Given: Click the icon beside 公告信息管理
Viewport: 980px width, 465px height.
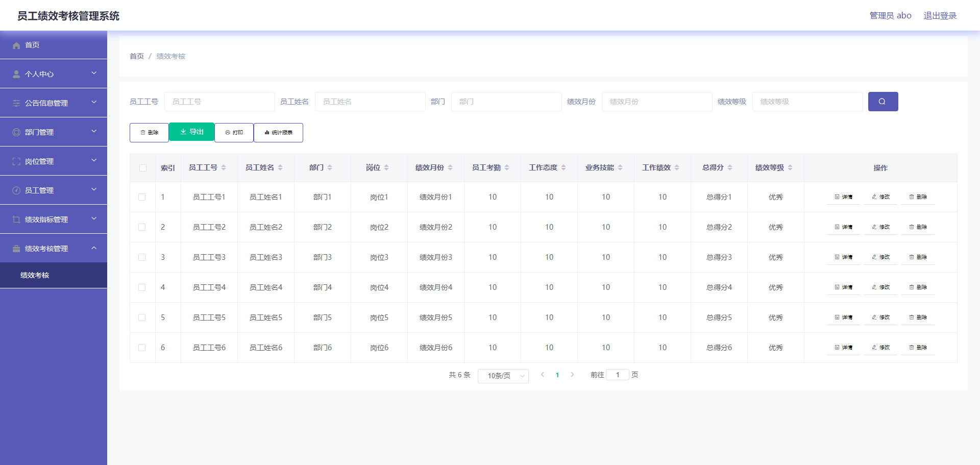Looking at the screenshot, I should point(16,103).
